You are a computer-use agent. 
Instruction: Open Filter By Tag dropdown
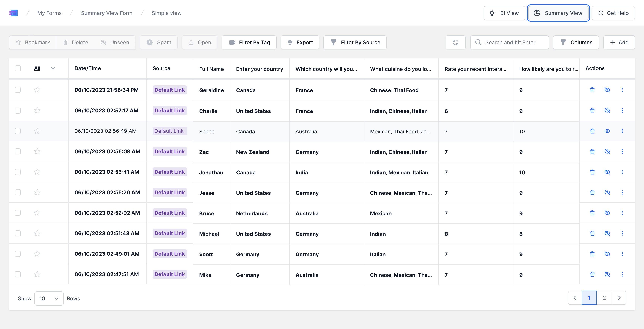click(249, 42)
